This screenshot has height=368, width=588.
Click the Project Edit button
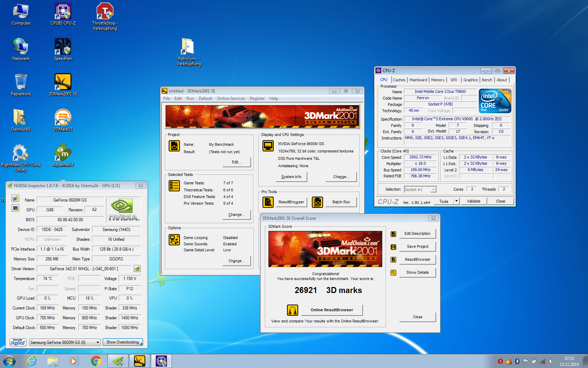237,162
